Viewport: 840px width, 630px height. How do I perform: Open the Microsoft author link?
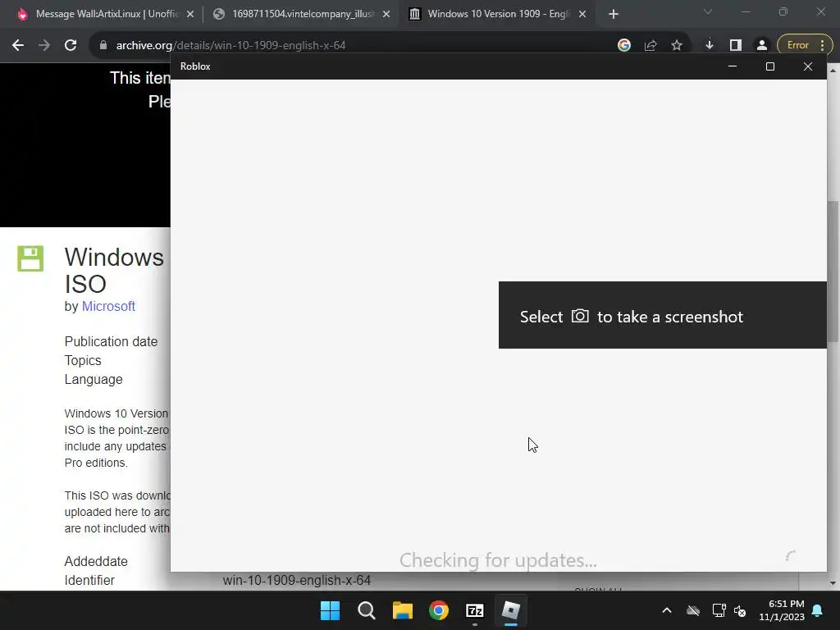coord(108,307)
